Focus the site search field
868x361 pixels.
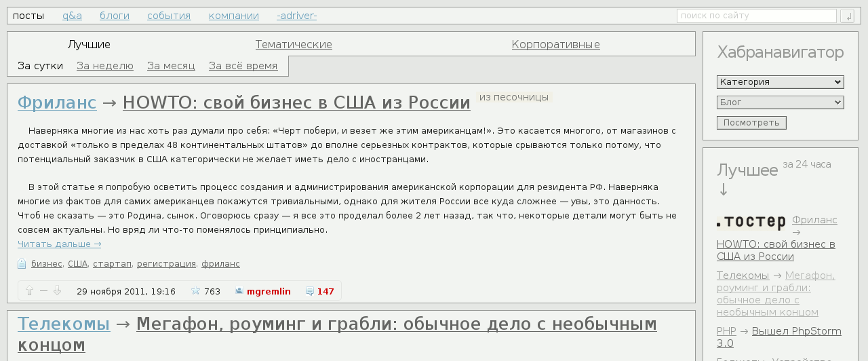tap(756, 16)
